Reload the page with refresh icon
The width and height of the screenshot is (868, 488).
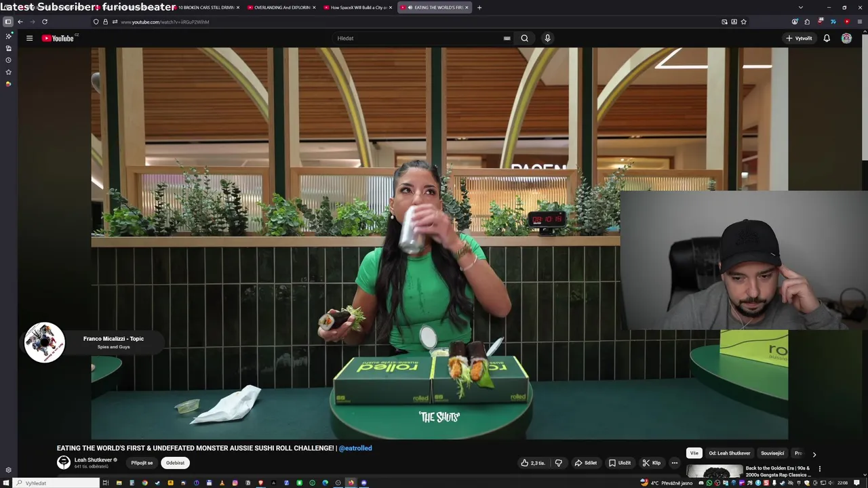coord(45,22)
